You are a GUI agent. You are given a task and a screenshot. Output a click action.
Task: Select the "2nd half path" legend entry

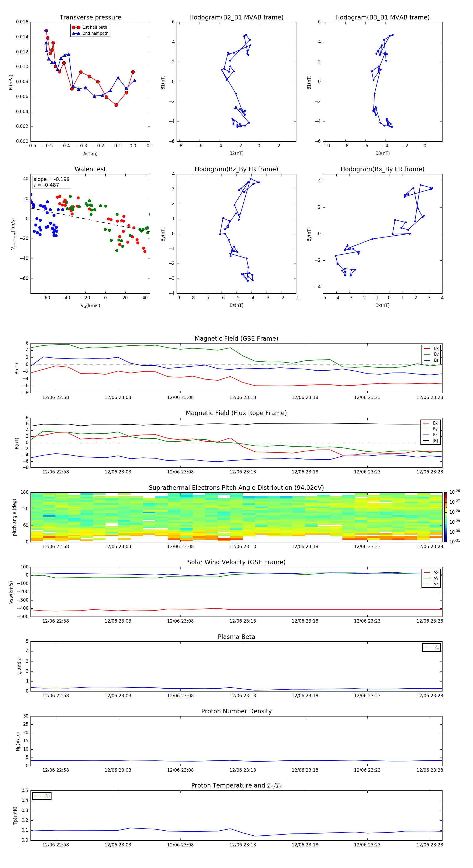coord(90,33)
